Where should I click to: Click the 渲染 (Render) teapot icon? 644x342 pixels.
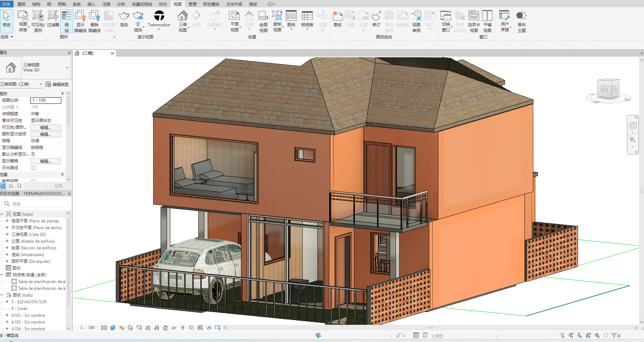[x=124, y=19]
